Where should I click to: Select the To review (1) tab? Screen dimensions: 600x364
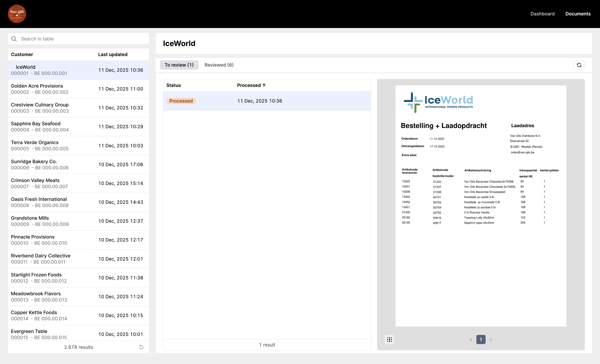[x=179, y=65]
